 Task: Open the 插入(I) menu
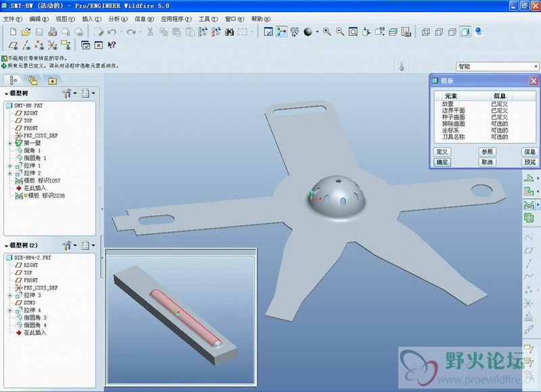pos(91,19)
